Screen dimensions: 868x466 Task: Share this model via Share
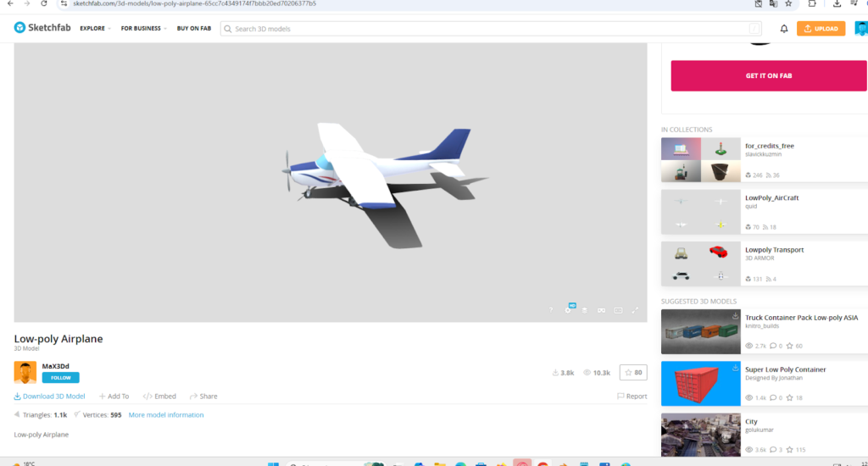click(x=203, y=397)
